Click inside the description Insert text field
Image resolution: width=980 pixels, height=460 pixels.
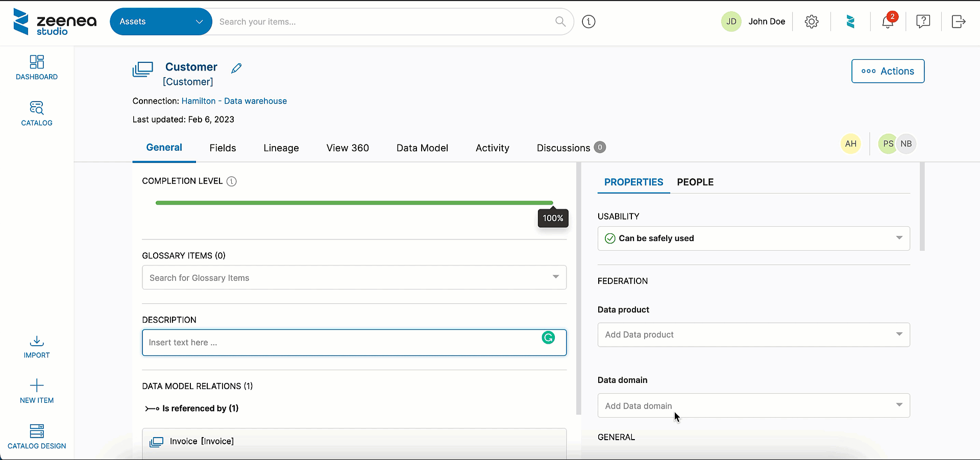tap(306, 342)
